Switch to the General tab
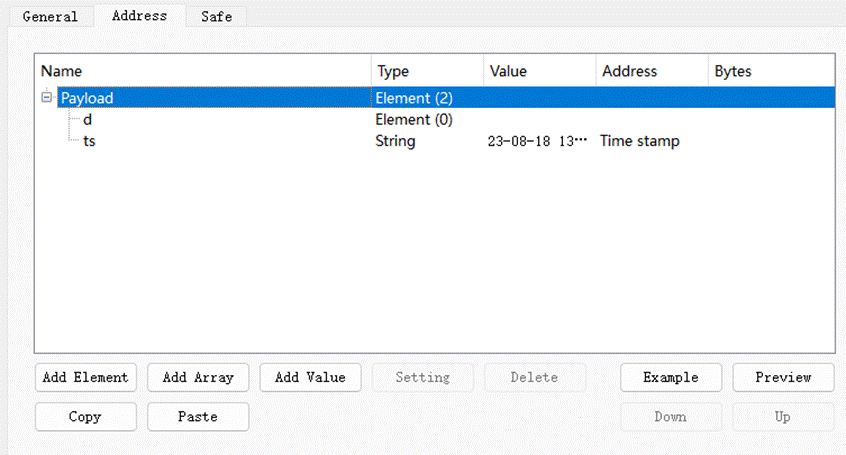The width and height of the screenshot is (846, 455). (50, 16)
